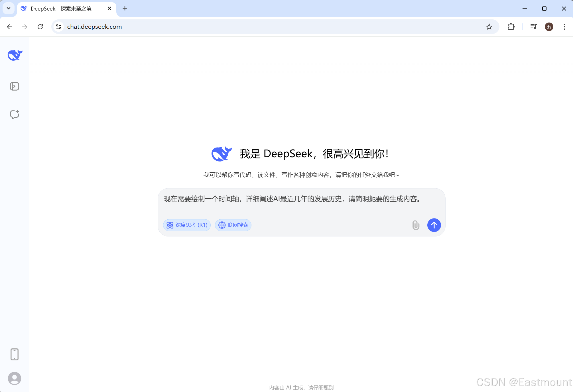Expand the sidebar panel icon
Viewport: 573px width, 392px height.
[15, 86]
